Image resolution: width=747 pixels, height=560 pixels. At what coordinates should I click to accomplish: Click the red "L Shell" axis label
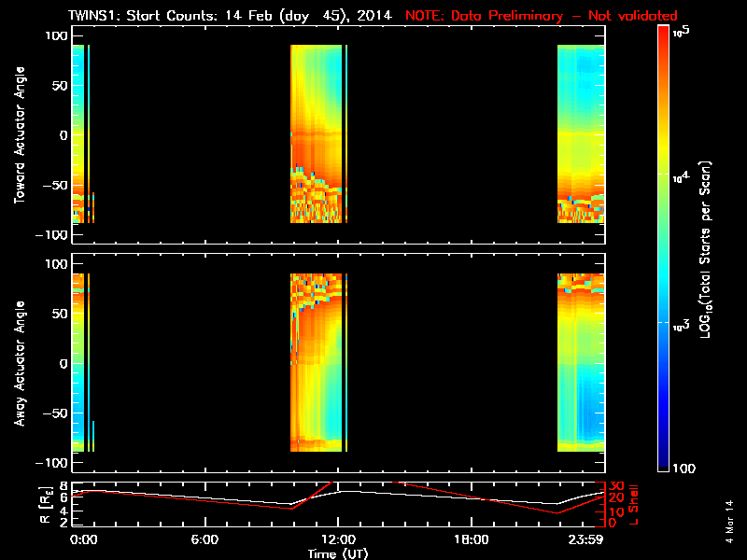pyautogui.click(x=633, y=505)
